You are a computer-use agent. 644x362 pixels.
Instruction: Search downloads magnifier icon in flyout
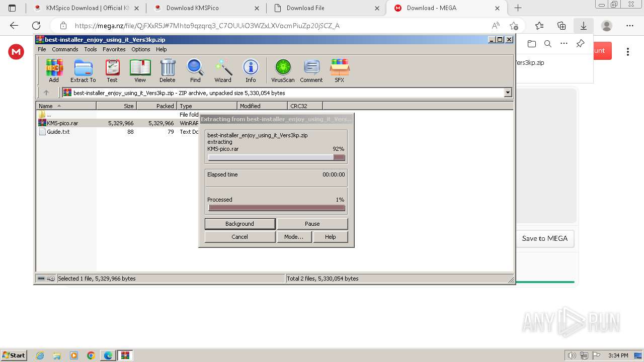[548, 44]
